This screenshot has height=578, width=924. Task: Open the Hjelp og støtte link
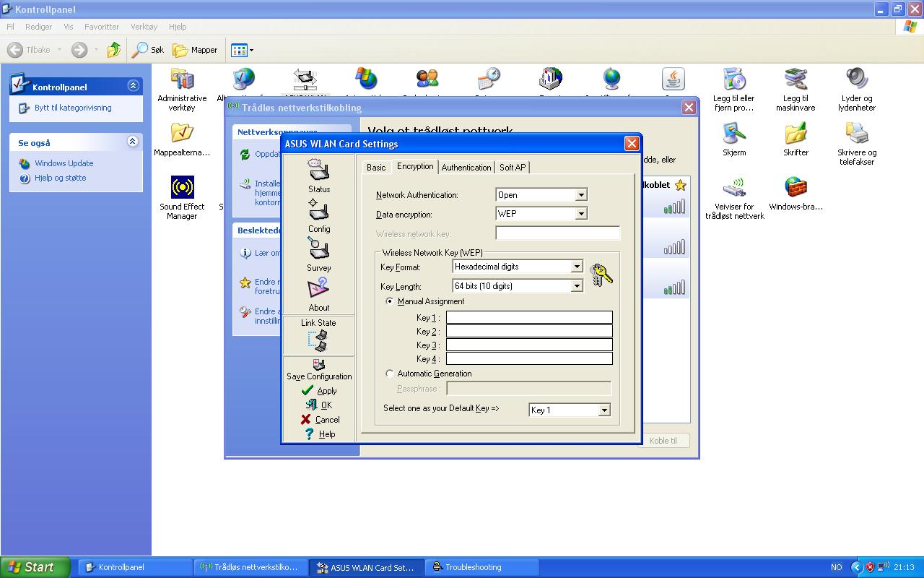point(60,178)
